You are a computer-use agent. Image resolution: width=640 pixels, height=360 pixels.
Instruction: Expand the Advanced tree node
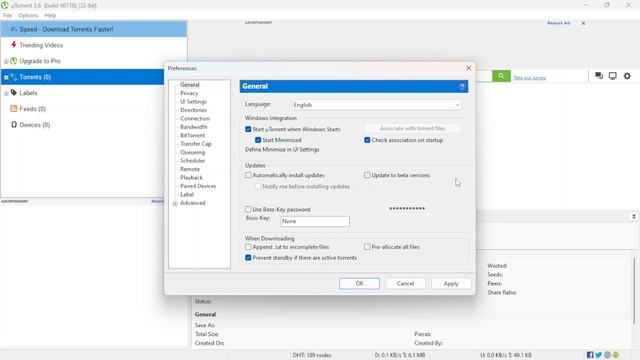(x=175, y=203)
